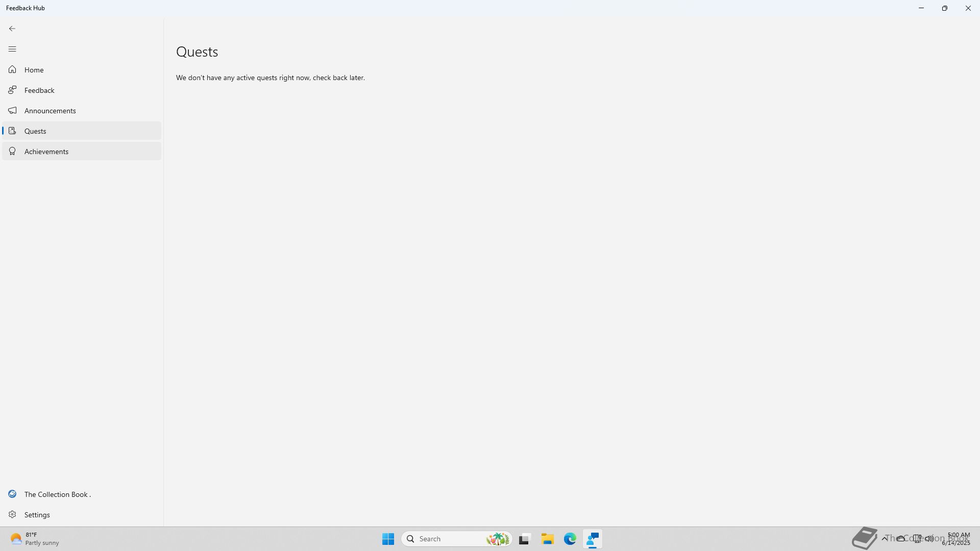Screen dimensions: 980x551
Task: Collapse the hamburger navigation menu
Action: tap(12, 49)
